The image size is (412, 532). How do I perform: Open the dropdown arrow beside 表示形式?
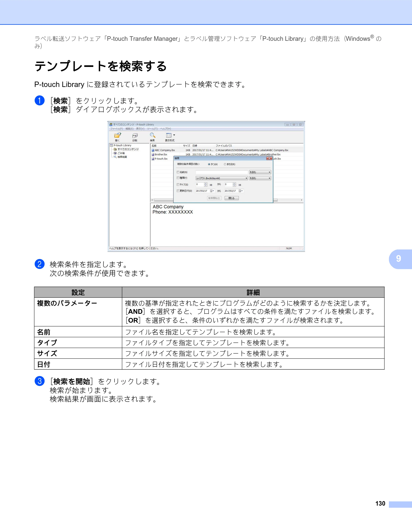point(174,135)
